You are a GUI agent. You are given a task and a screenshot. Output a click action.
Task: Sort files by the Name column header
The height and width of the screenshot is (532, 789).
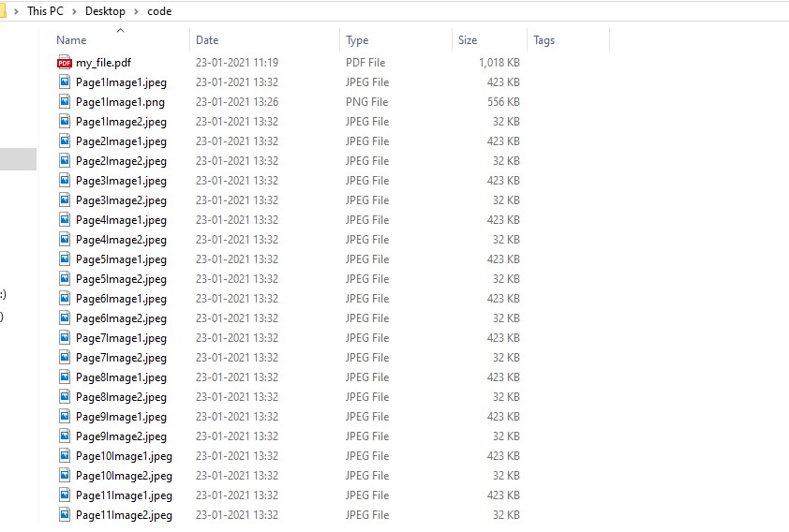71,40
